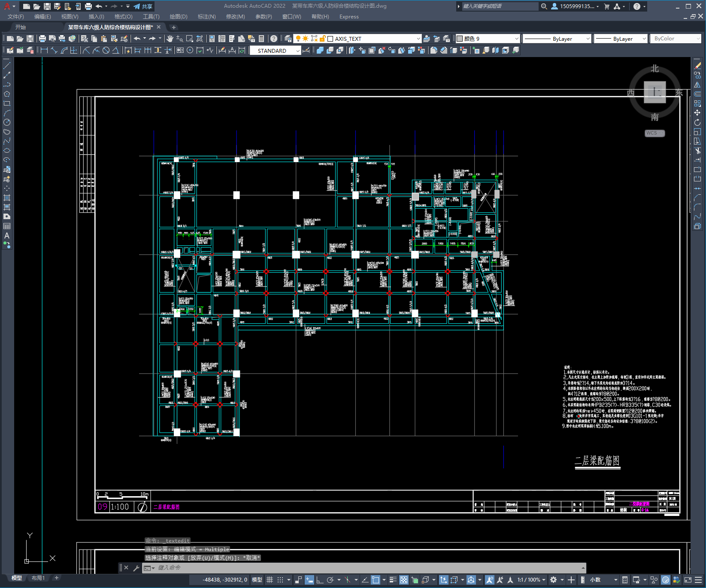
Task: Click the Table tool in left toolbar
Action: 7,226
